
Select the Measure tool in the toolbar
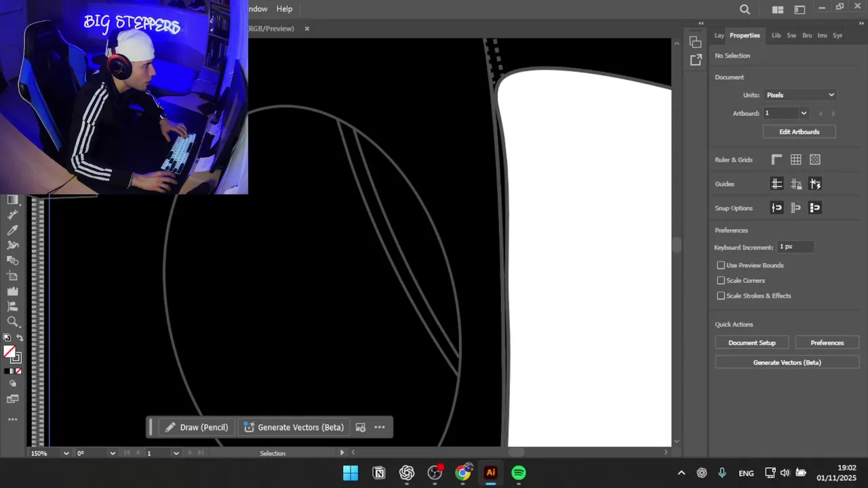coord(12,215)
